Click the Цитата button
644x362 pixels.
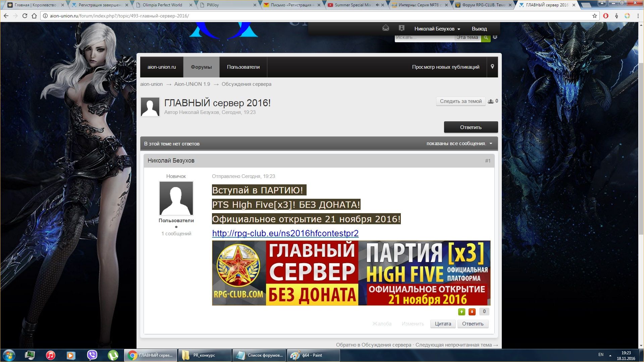[x=443, y=324]
